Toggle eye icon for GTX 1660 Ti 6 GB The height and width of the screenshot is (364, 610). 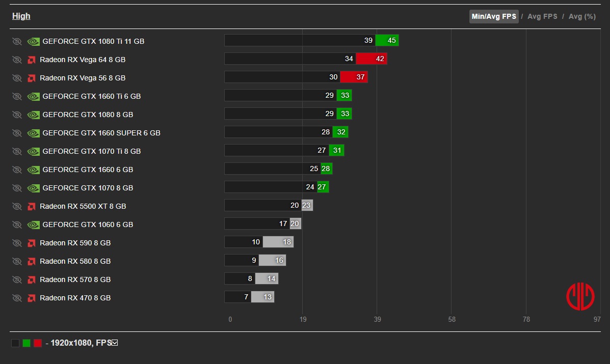(17, 96)
